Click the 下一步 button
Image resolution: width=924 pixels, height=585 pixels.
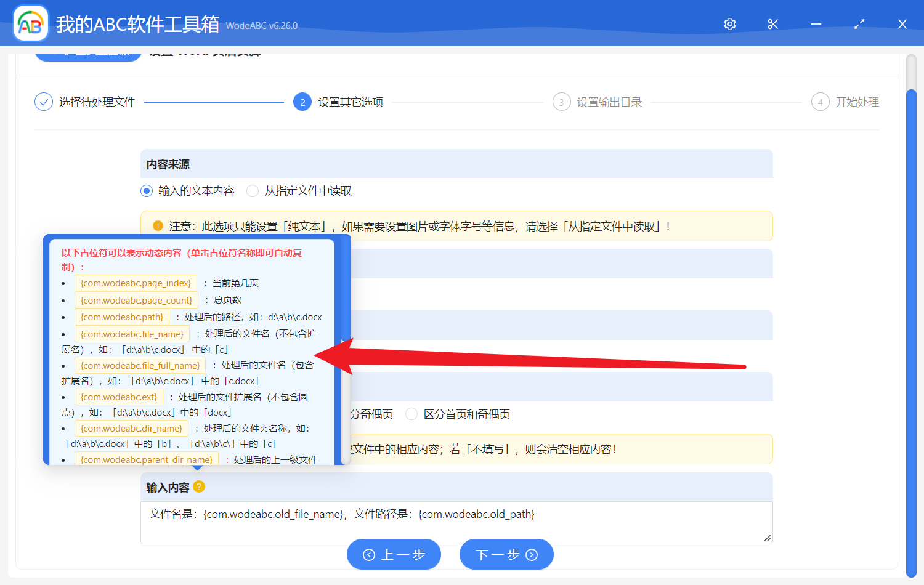tap(506, 554)
